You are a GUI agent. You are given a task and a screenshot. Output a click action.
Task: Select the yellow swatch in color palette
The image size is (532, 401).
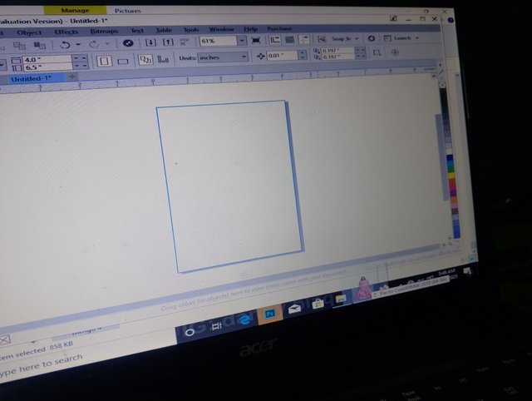(451, 176)
